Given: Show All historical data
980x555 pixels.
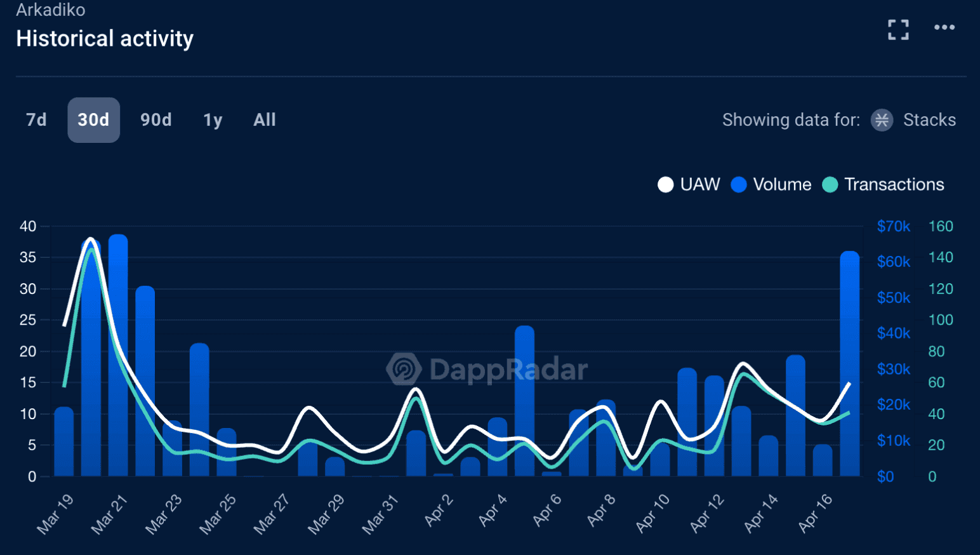Looking at the screenshot, I should pyautogui.click(x=265, y=120).
